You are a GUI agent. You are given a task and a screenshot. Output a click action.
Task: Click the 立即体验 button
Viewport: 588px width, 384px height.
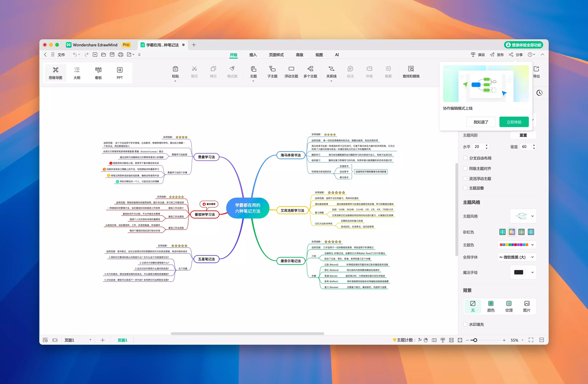click(x=514, y=122)
